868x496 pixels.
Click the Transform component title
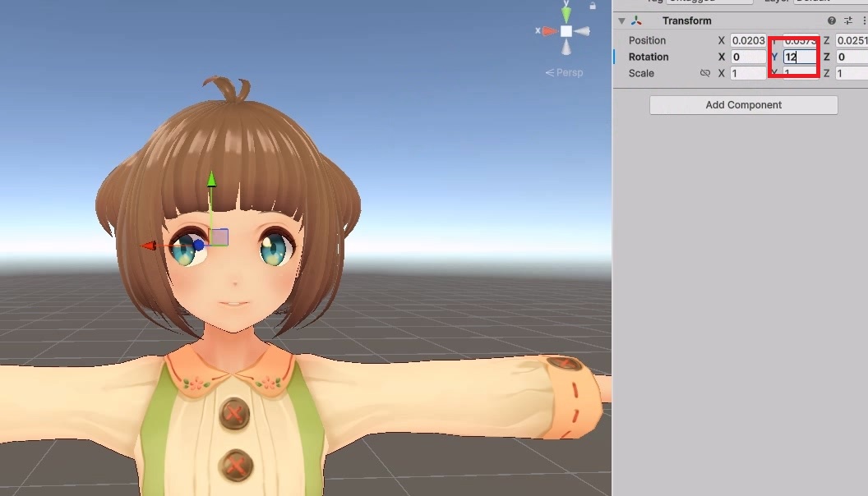click(686, 21)
